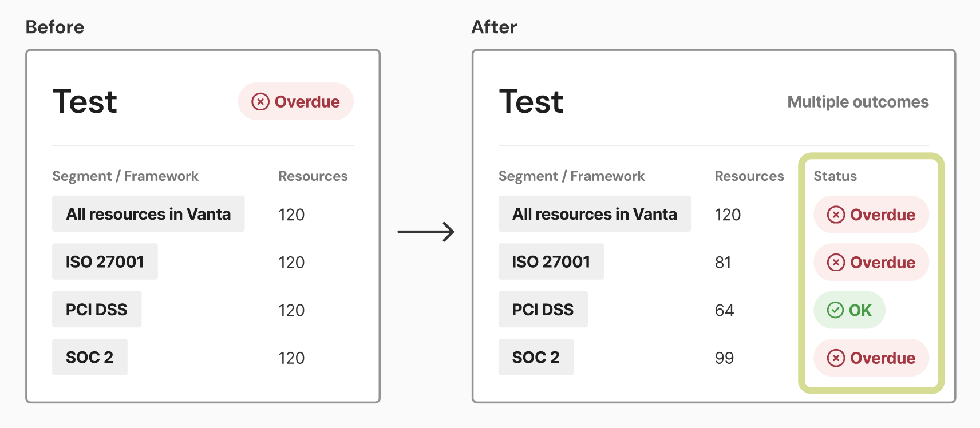This screenshot has height=428, width=980.
Task: Click resource count 64 for PCI DSS
Action: point(724,310)
